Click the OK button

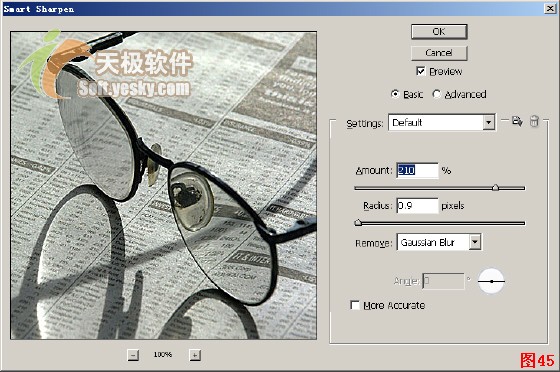point(439,31)
